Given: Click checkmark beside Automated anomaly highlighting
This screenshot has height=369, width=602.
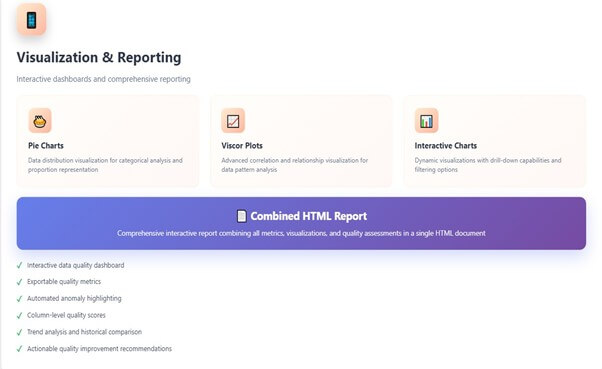Looking at the screenshot, I should (20, 299).
